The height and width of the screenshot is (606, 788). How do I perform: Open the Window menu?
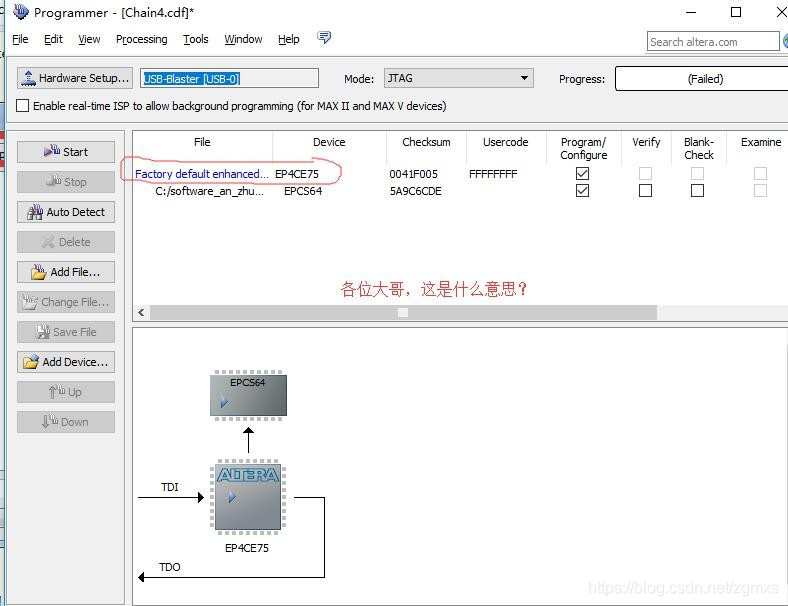tap(243, 39)
